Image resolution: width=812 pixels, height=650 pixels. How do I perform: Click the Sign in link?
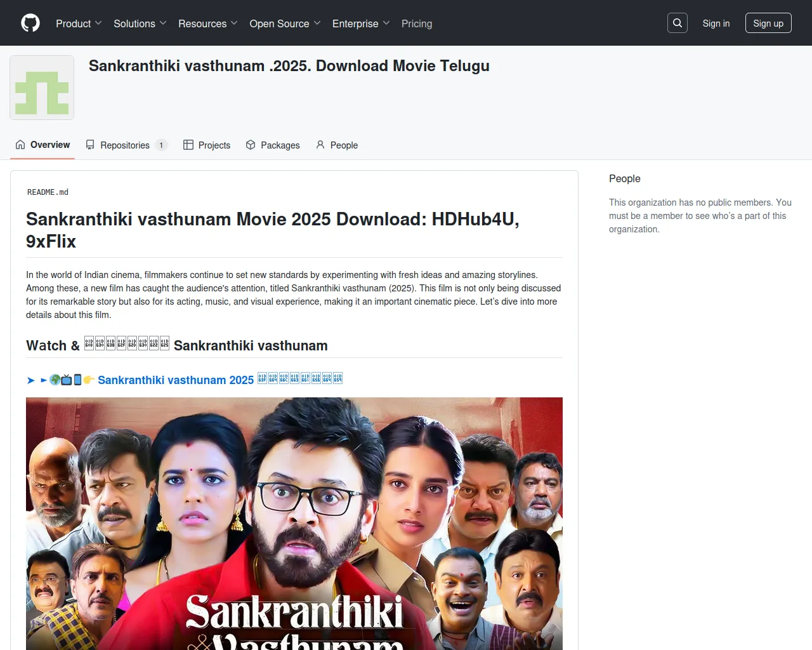pyautogui.click(x=716, y=23)
